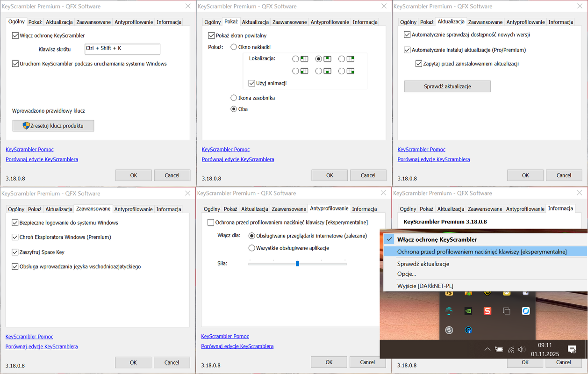The height and width of the screenshot is (374, 588).
Task: Click the 'Klawisz skrótu' shortcut field
Action: pos(122,49)
